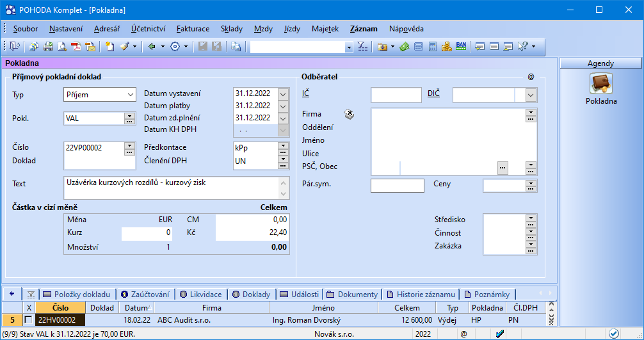The height and width of the screenshot is (340, 644).
Task: Create a new record with the new-document icon
Action: (109, 47)
